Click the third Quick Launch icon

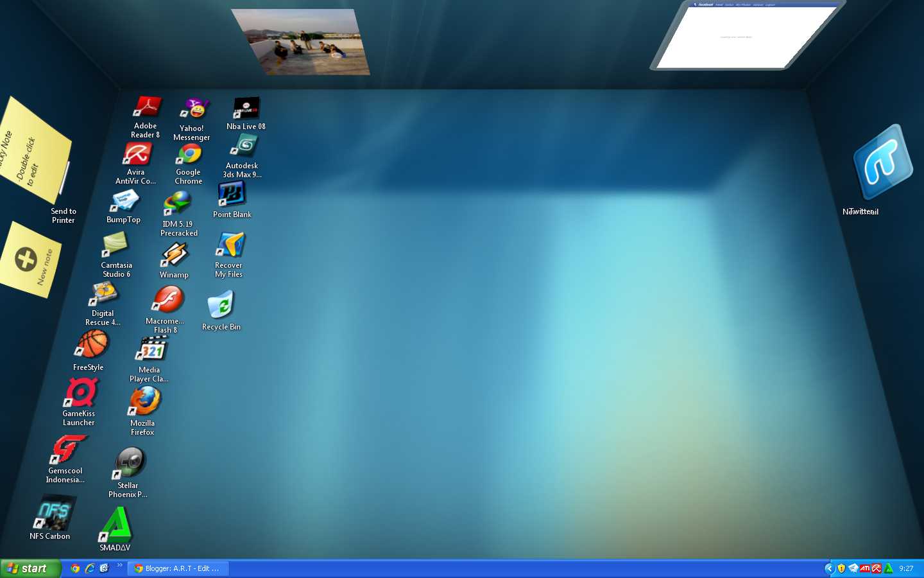click(x=104, y=568)
